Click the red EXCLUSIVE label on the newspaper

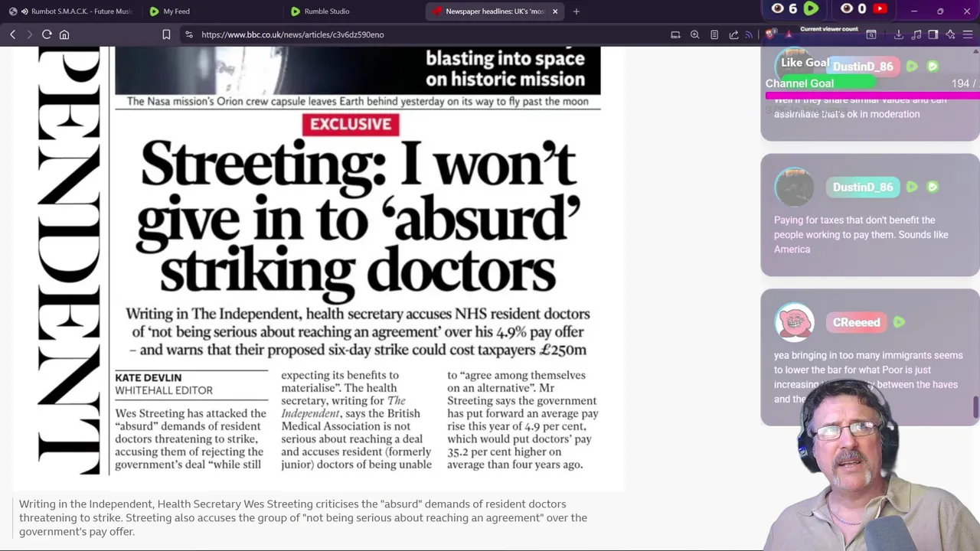click(x=351, y=124)
